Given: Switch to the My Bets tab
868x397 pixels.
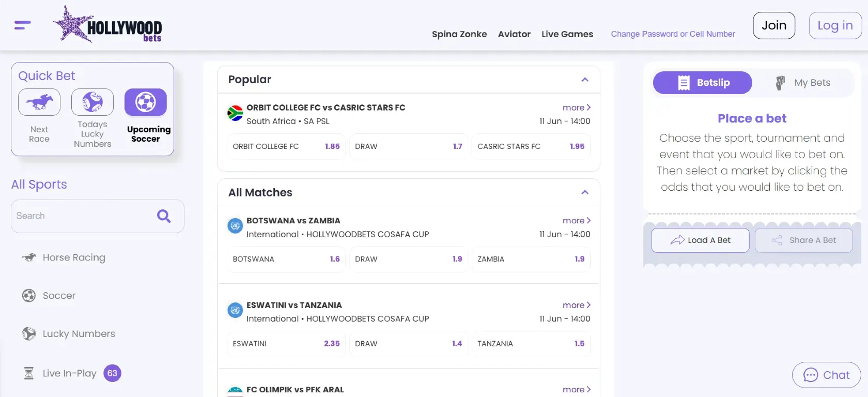Looking at the screenshot, I should pos(802,83).
